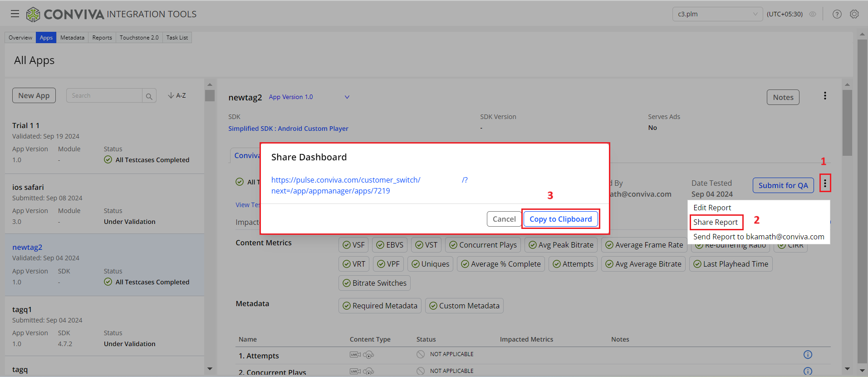Click the Attempts metric chip
The image size is (868, 377).
pos(573,264)
